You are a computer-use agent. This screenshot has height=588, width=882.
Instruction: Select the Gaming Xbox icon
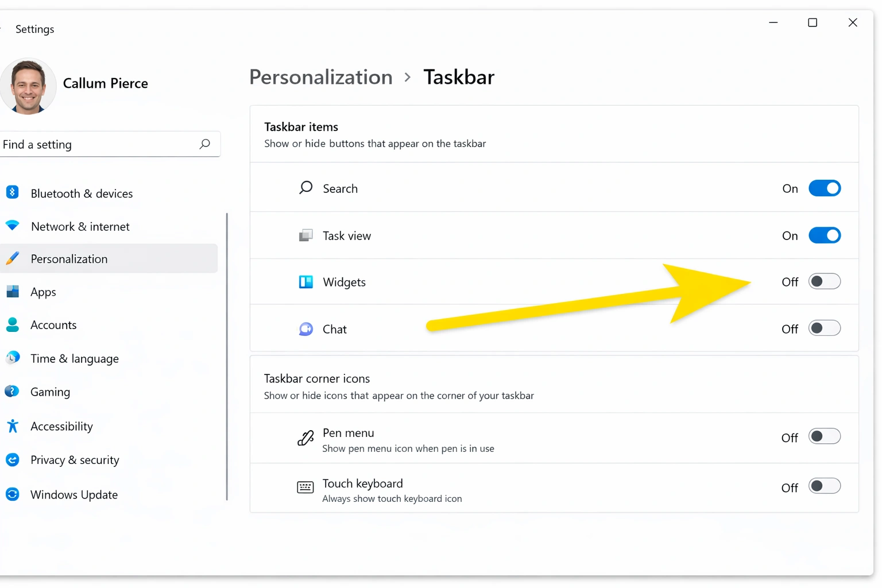tap(13, 391)
